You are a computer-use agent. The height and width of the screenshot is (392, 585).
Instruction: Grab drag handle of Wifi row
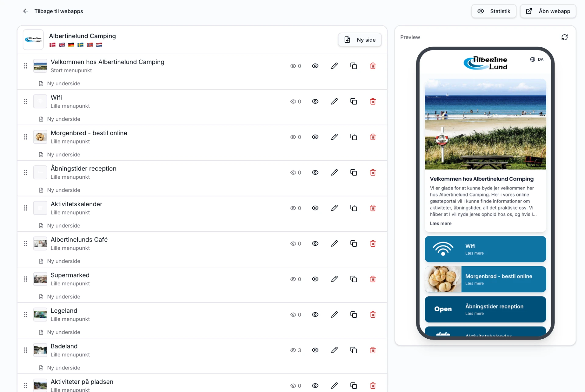click(26, 101)
